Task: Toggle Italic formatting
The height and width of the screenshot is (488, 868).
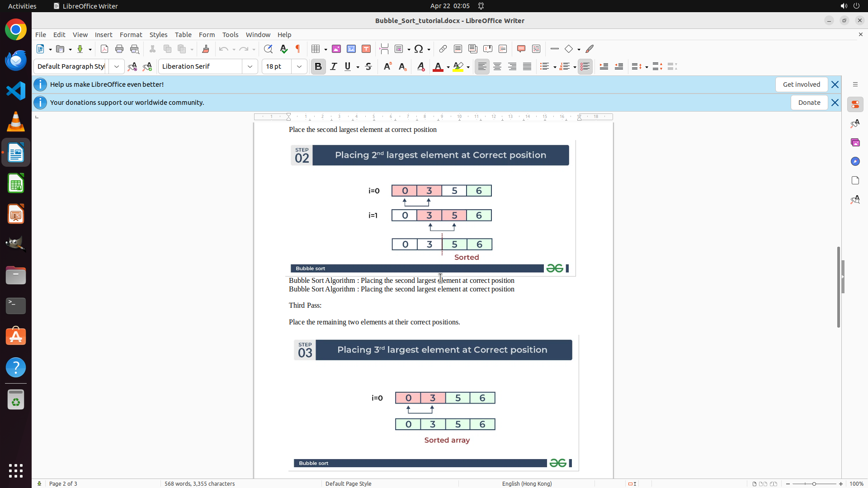Action: [334, 66]
